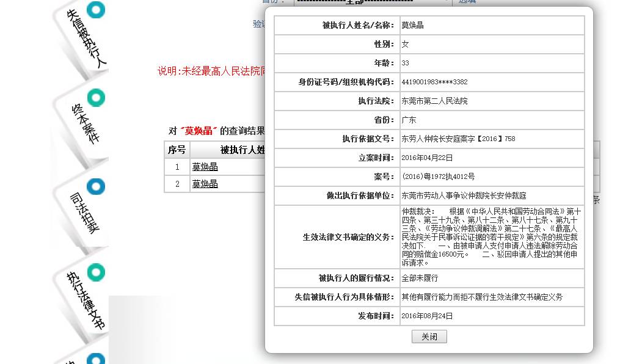Open the 莫焕晶 link in row 1
Screen dimensions: 620x364
205,167
